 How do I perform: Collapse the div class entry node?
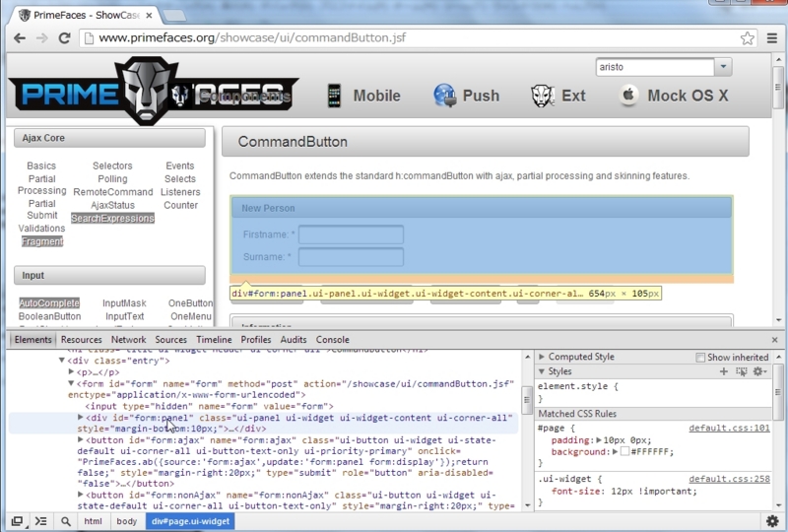(62, 361)
